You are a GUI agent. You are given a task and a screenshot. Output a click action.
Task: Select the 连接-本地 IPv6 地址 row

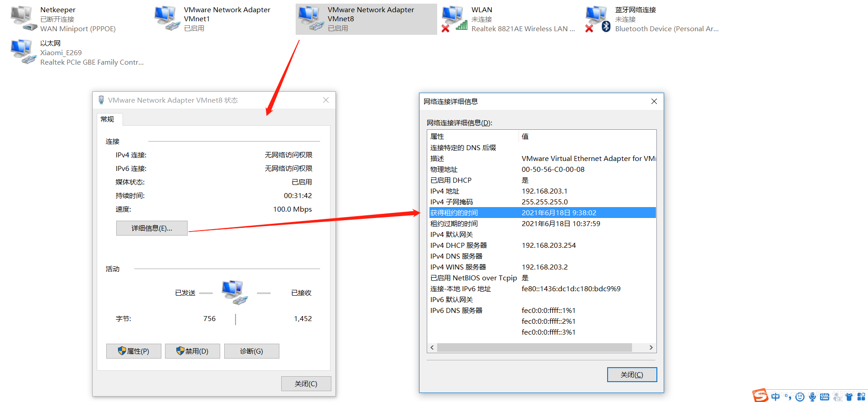542,289
